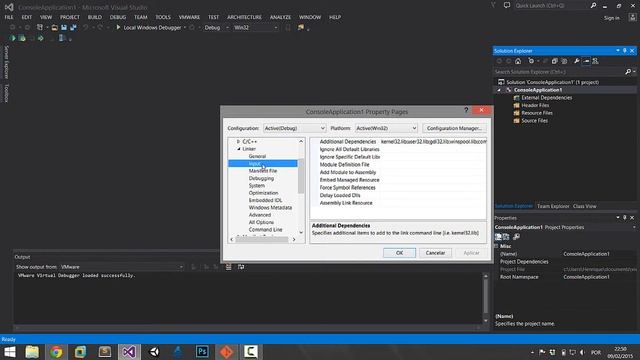640x360 pixels.
Task: Open the FILE menu
Action: click(x=9, y=17)
